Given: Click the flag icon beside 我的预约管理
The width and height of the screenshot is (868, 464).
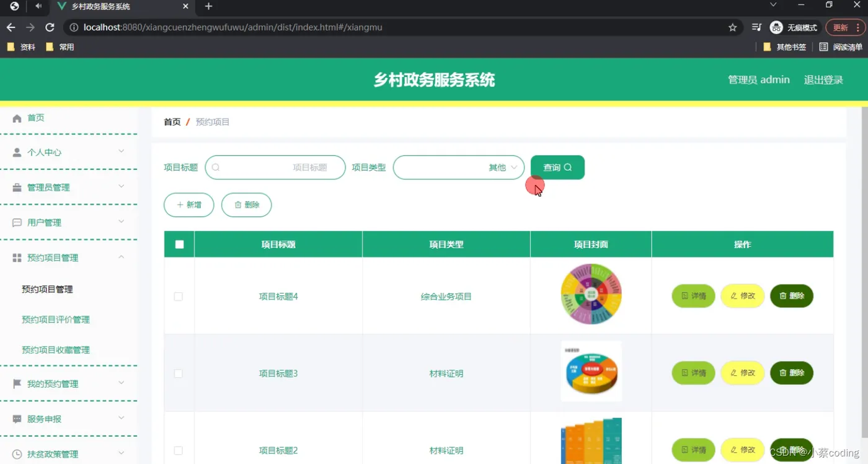Looking at the screenshot, I should [x=17, y=384].
